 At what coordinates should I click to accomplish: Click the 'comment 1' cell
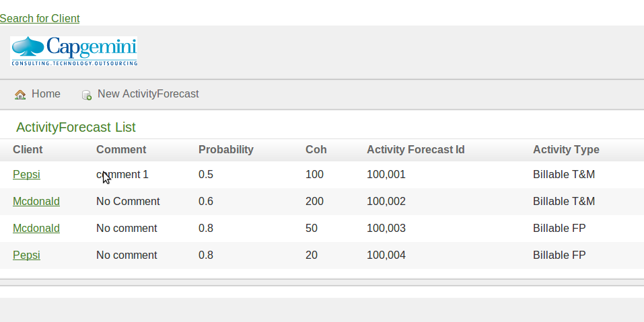pyautogui.click(x=122, y=175)
